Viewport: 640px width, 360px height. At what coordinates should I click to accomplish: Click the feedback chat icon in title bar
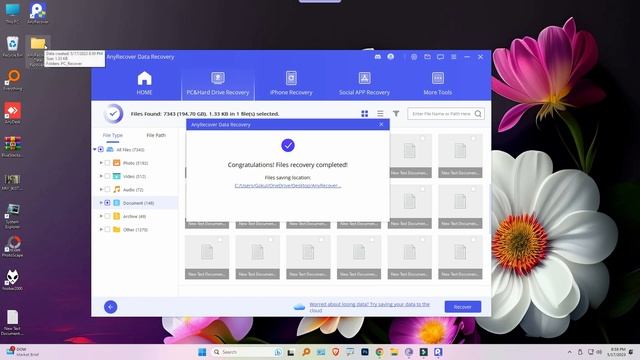[x=440, y=57]
